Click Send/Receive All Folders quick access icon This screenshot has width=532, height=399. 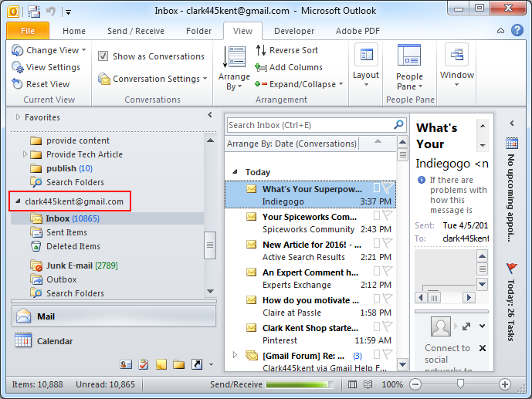click(34, 11)
